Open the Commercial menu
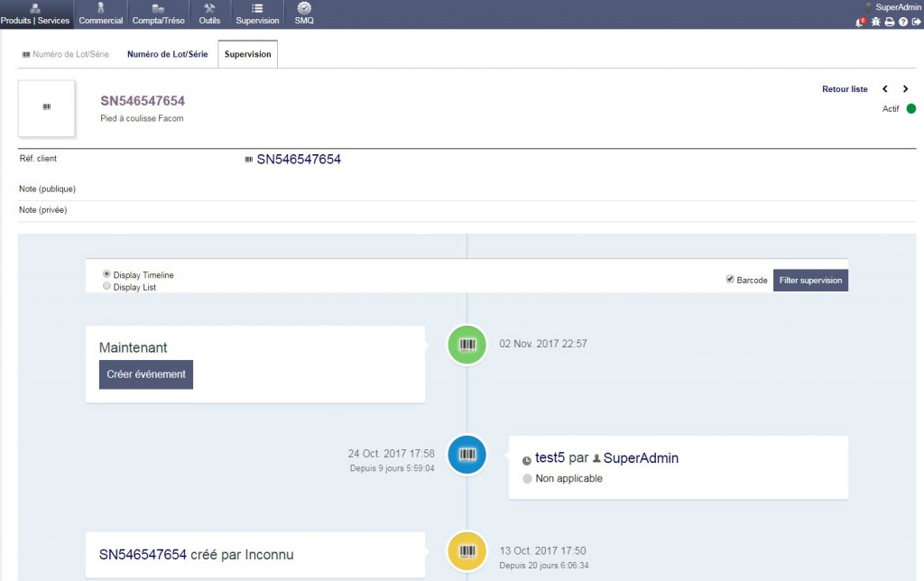The height and width of the screenshot is (581, 924). coord(101,14)
